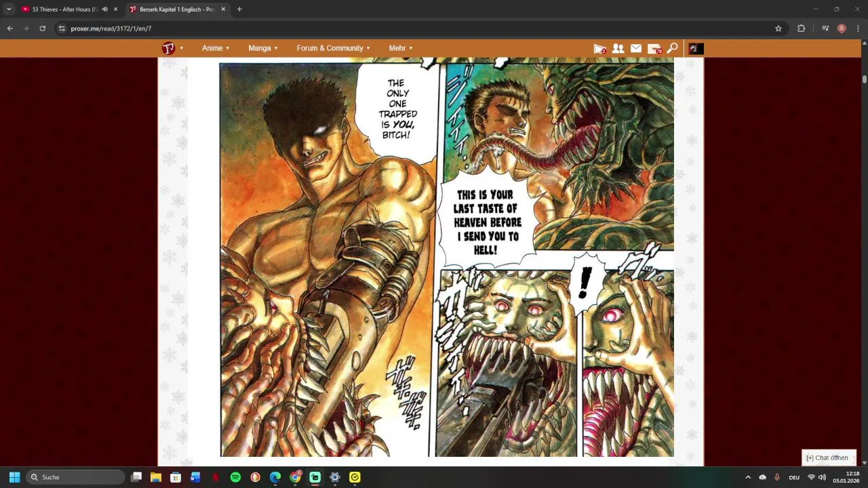Screen dimensions: 868x488
Task: Click Chat öffnen button
Action: click(x=828, y=457)
